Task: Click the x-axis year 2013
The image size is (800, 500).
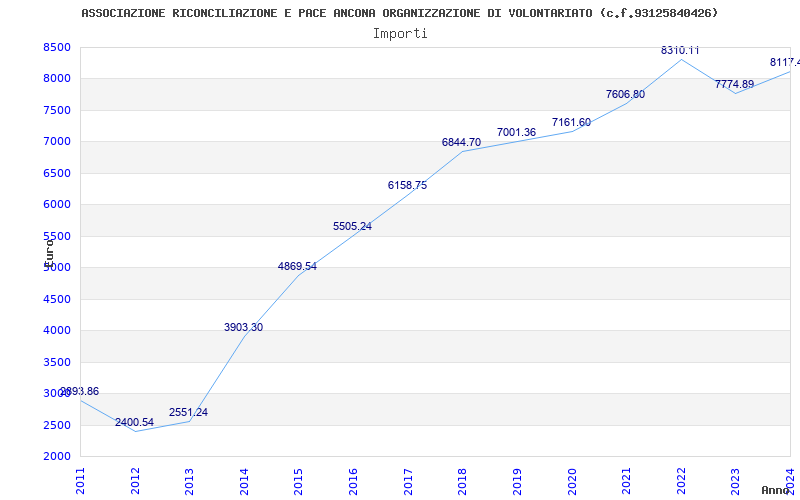Action: (x=189, y=481)
